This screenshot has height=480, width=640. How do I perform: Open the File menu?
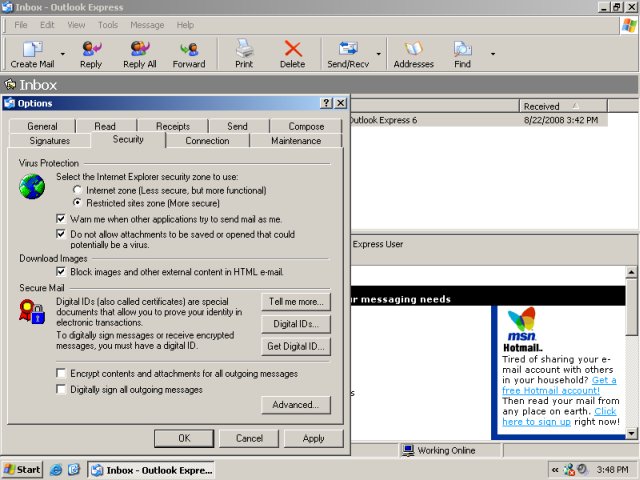click(x=21, y=25)
